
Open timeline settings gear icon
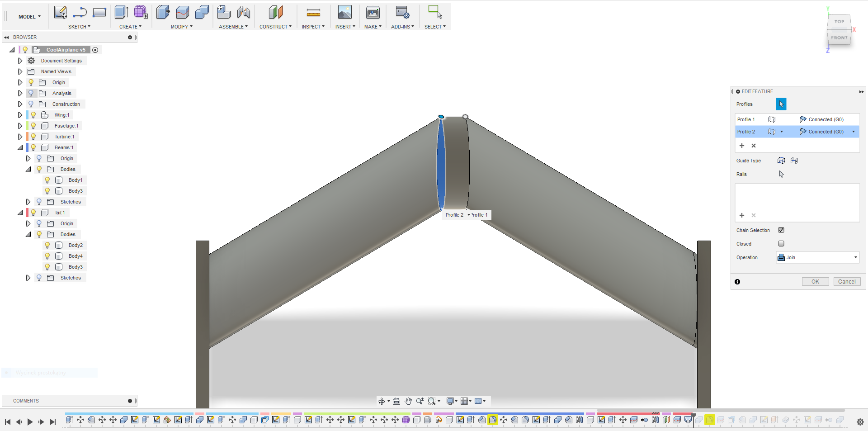pos(860,422)
